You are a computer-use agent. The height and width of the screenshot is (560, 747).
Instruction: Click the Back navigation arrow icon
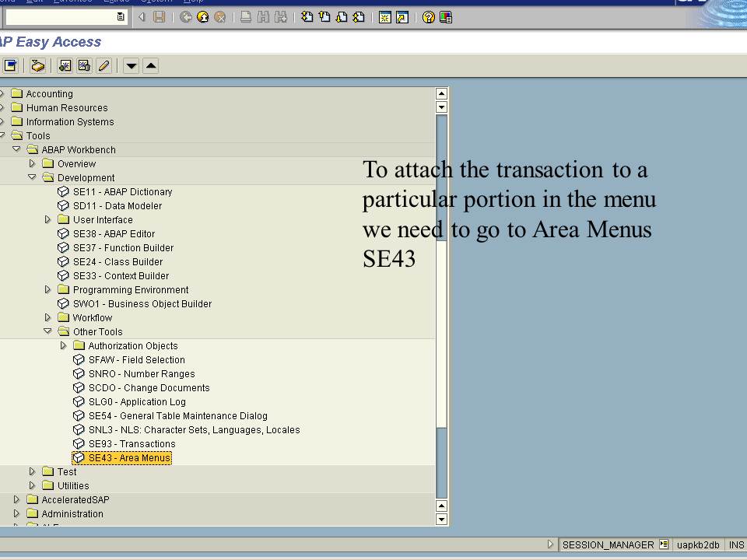pos(187,16)
